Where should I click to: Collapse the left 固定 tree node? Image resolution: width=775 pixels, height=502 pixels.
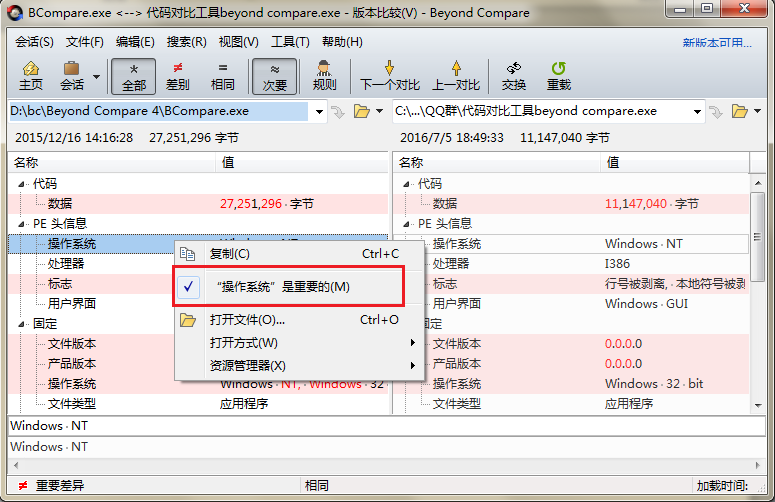pyautogui.click(x=22, y=324)
